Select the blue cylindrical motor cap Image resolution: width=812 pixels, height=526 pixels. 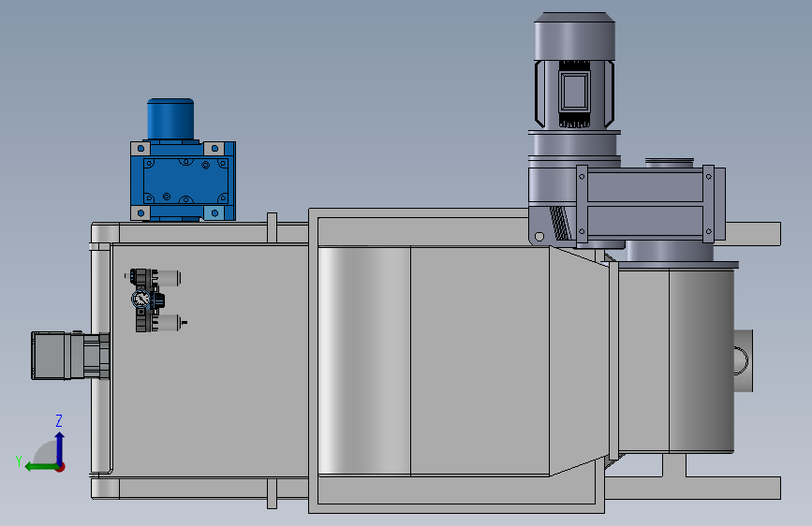click(x=170, y=119)
